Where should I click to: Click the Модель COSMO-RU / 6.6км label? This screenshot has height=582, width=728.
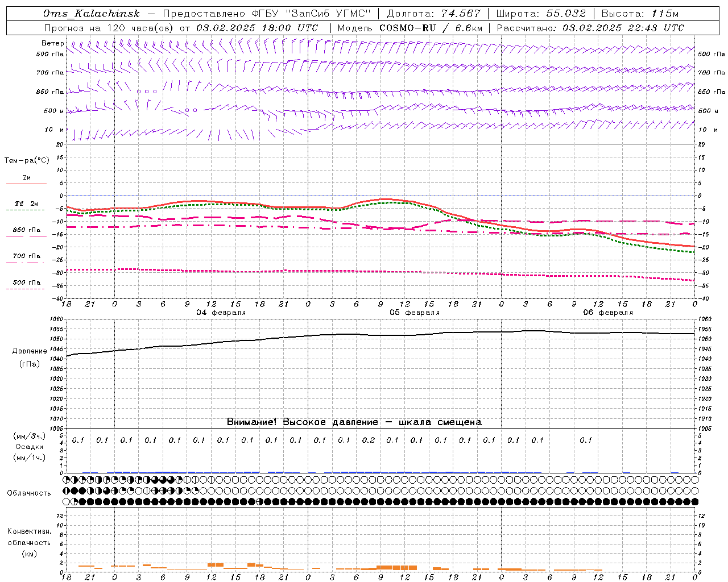[410, 28]
